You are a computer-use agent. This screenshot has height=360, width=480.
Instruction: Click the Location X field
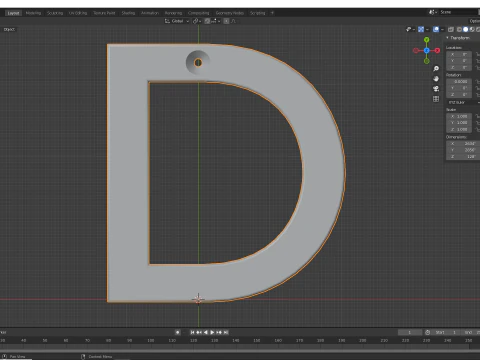459,54
